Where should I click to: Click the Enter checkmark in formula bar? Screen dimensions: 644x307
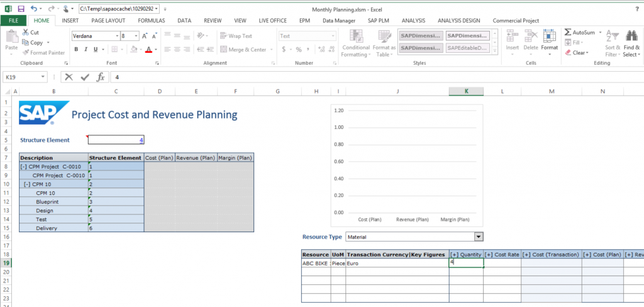pyautogui.click(x=85, y=77)
